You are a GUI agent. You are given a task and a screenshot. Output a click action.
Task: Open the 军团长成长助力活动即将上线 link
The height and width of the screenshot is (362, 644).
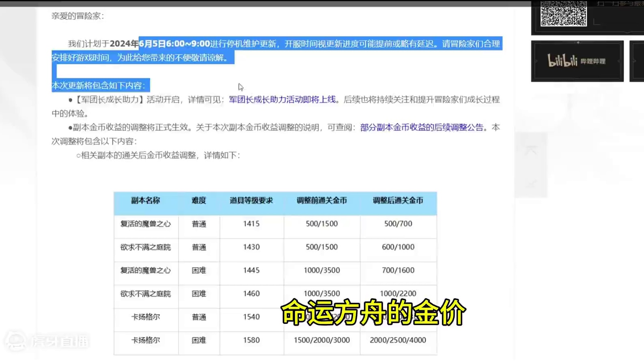pyautogui.click(x=282, y=99)
